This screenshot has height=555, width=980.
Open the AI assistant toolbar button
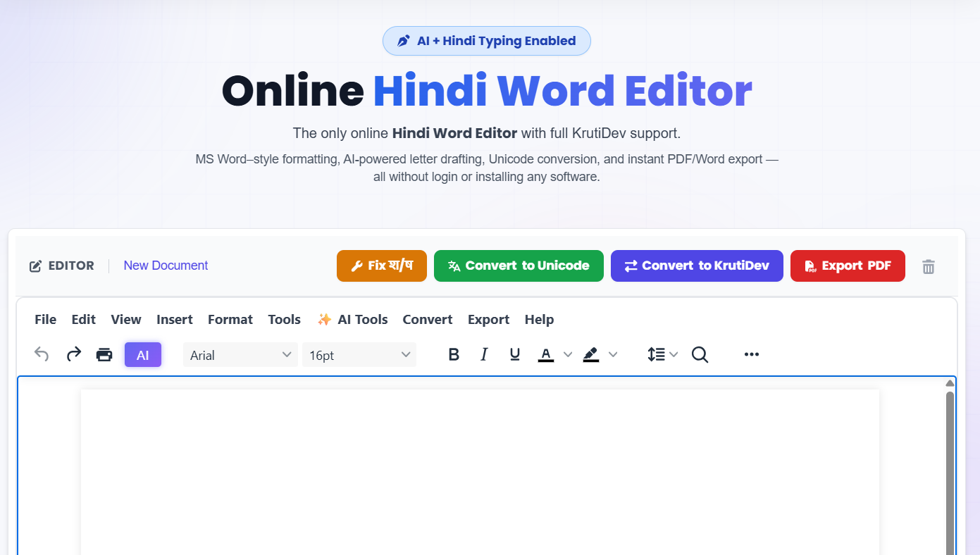click(143, 355)
